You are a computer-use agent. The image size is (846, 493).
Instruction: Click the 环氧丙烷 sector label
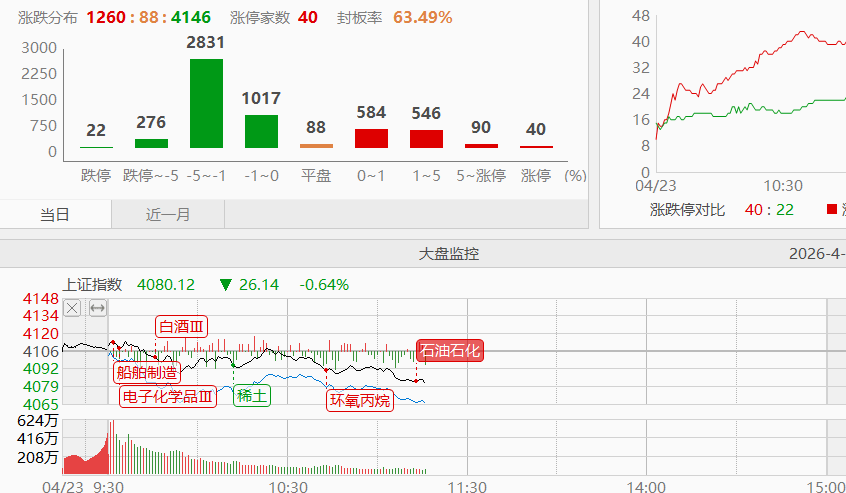[359, 400]
